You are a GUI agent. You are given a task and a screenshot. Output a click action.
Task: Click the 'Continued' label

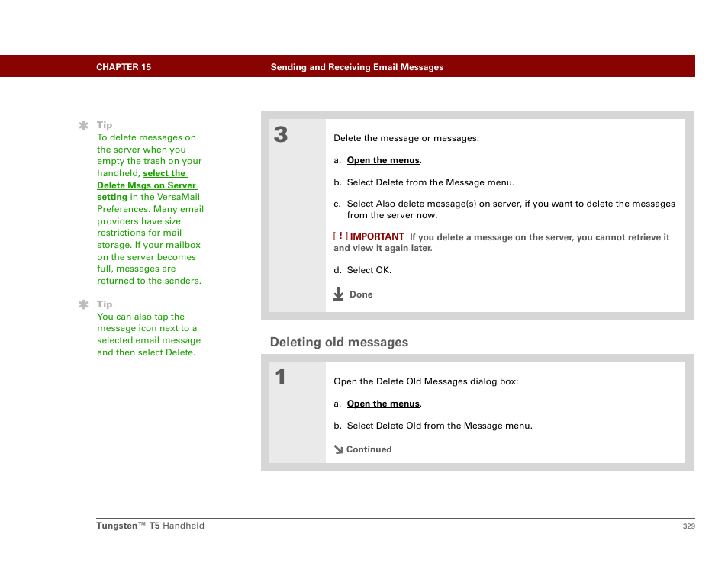(x=369, y=449)
